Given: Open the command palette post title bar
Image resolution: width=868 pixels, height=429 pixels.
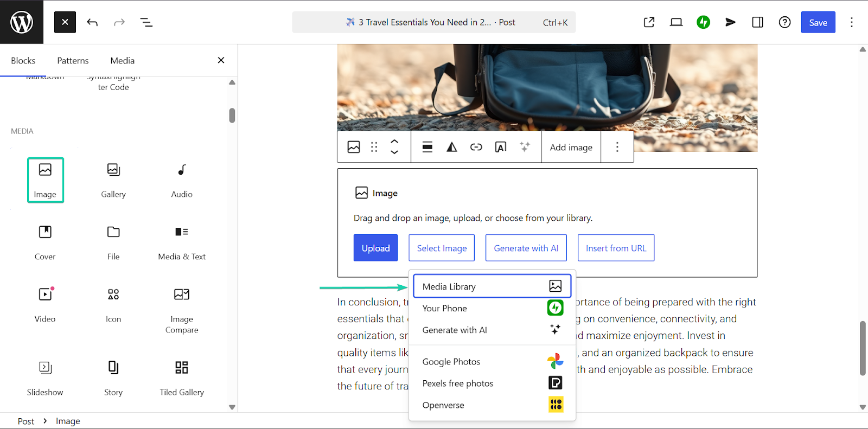Looking at the screenshot, I should [x=434, y=22].
